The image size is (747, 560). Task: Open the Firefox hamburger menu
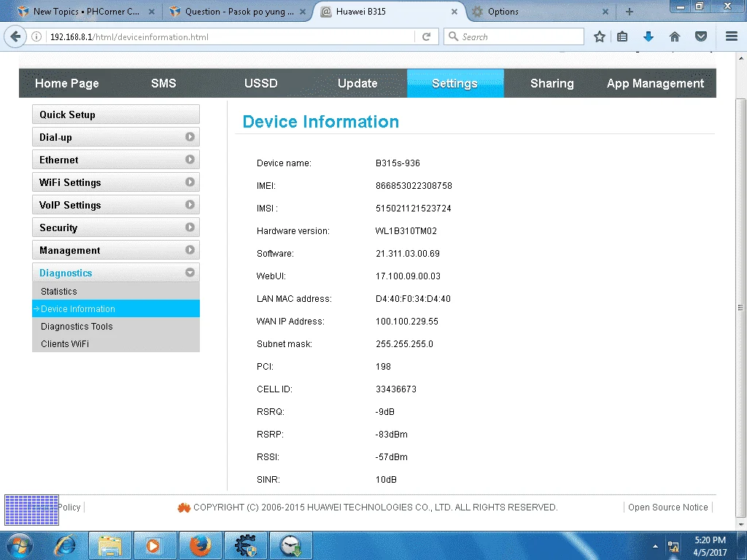pyautogui.click(x=732, y=36)
